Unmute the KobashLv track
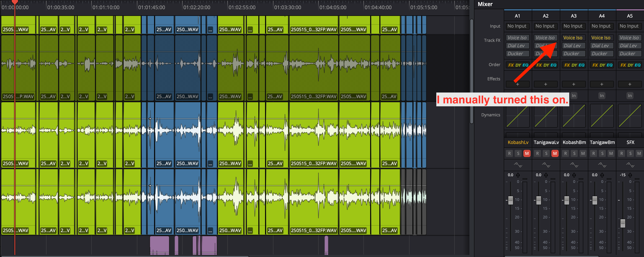This screenshot has width=644, height=257. click(527, 153)
